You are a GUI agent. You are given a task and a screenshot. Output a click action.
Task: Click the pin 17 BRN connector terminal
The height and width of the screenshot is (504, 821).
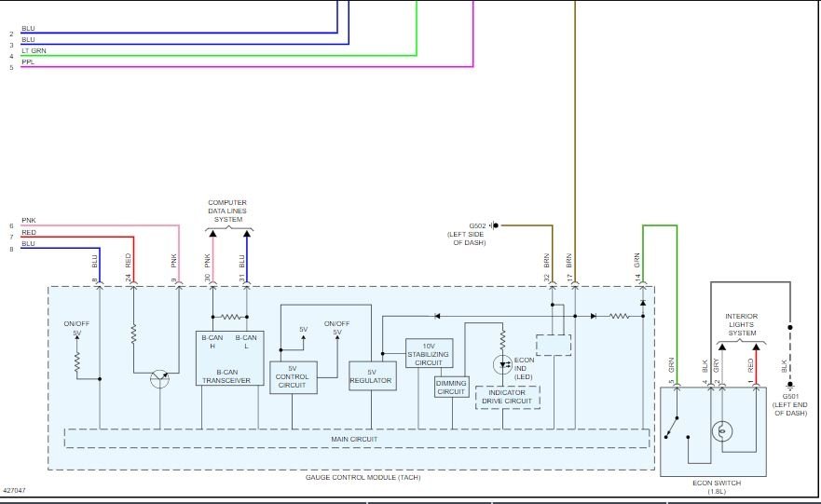pos(575,283)
